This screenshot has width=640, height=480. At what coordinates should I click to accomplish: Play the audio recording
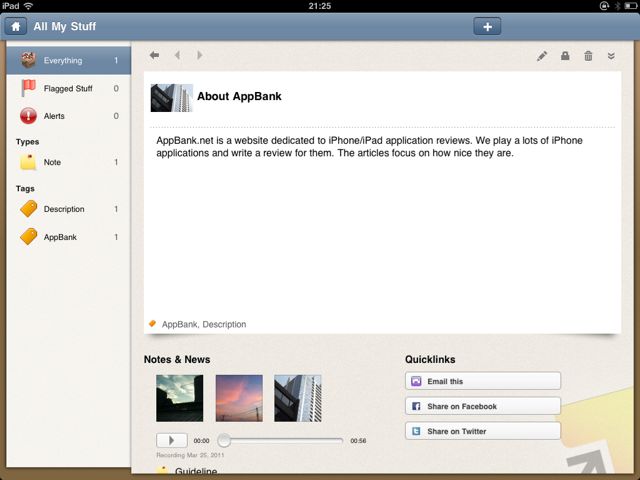pos(172,440)
